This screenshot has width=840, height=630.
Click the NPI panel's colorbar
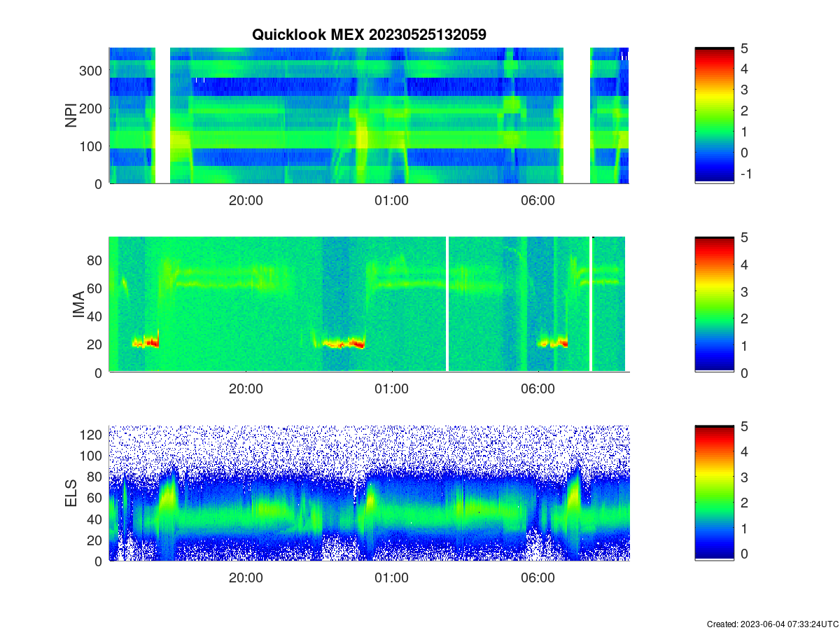click(x=714, y=115)
